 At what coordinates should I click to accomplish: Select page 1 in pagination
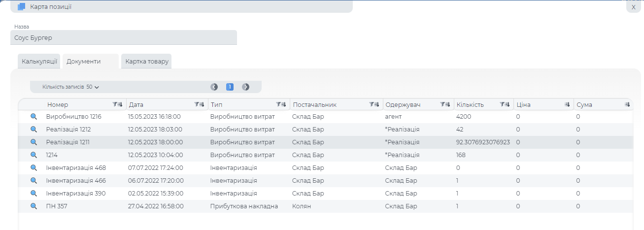pyautogui.click(x=230, y=87)
